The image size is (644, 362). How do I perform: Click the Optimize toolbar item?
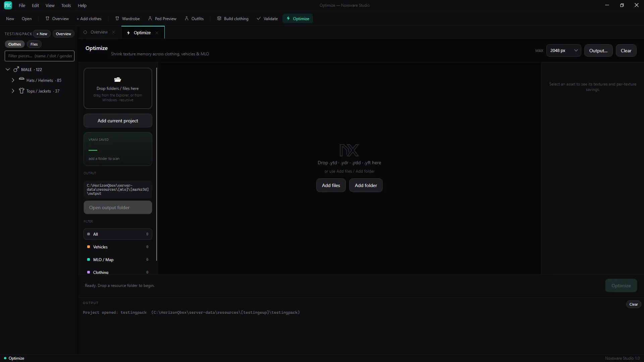[298, 18]
